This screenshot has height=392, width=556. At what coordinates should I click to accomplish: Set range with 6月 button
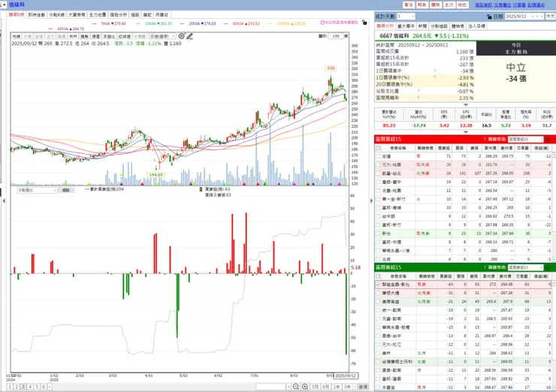point(325,387)
